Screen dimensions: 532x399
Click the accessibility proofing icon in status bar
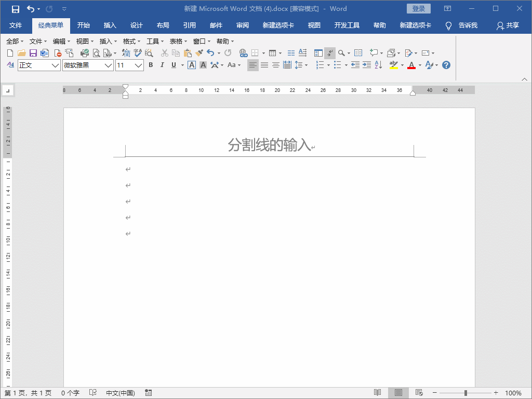[x=92, y=393]
